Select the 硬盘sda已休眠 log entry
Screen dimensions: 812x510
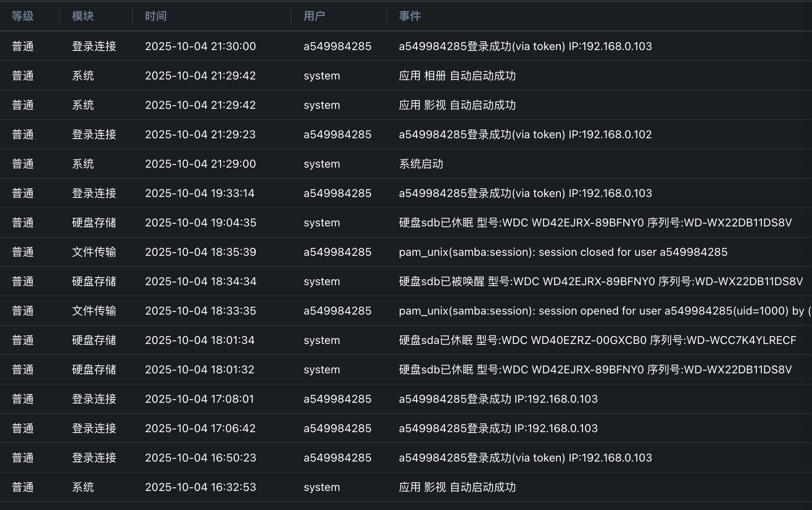point(597,340)
